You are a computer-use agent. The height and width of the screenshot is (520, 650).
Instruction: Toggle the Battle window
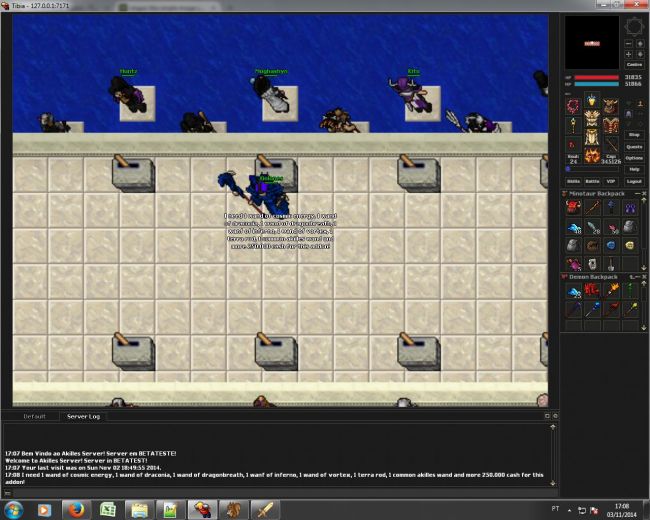pyautogui.click(x=592, y=181)
